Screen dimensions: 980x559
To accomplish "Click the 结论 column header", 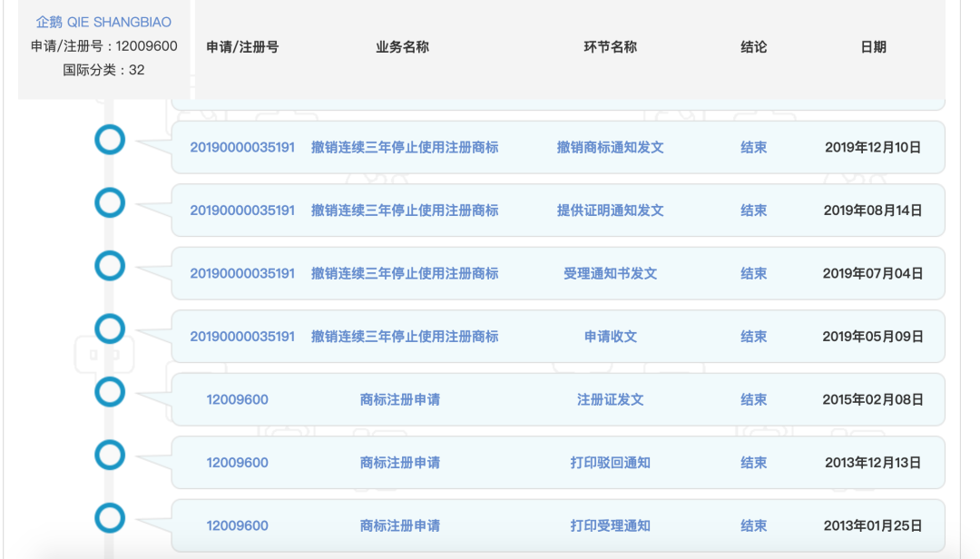I will pyautogui.click(x=753, y=47).
